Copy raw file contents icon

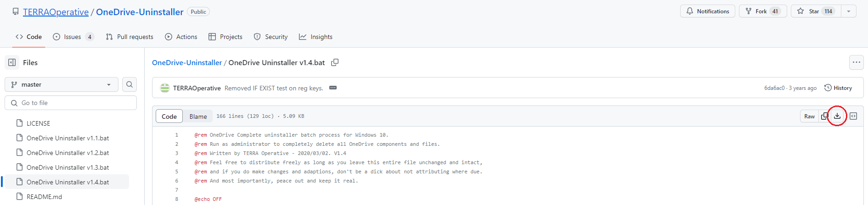(824, 116)
